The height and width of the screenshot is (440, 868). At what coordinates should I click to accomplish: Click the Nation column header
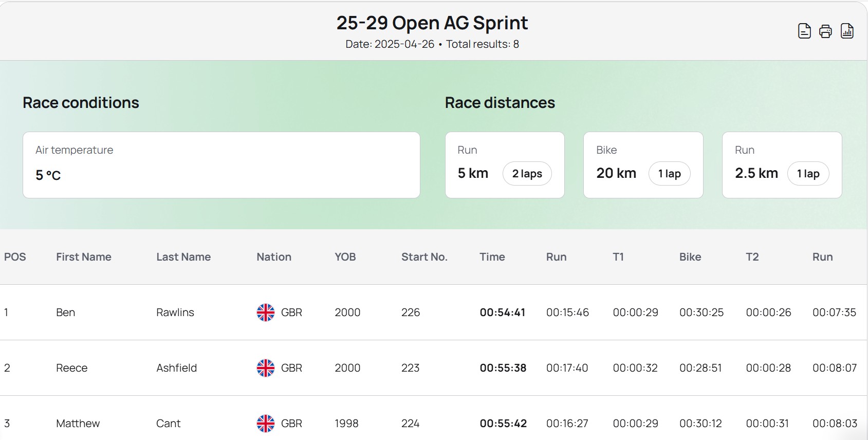pyautogui.click(x=274, y=257)
